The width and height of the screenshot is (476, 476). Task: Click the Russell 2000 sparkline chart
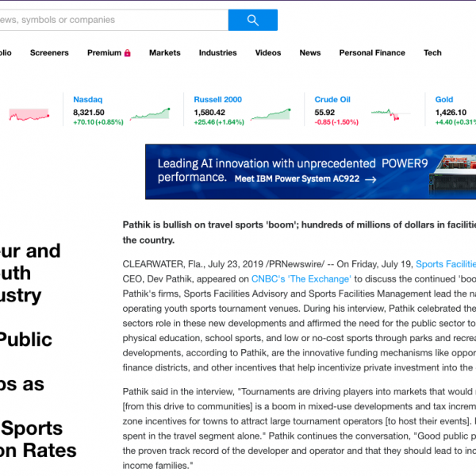tap(271, 114)
